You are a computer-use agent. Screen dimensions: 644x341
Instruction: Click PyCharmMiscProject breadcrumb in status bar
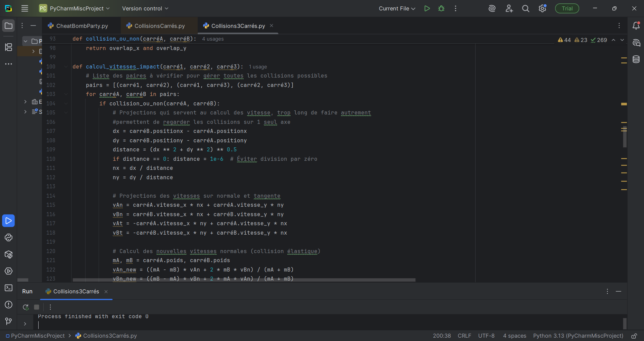[x=35, y=336]
